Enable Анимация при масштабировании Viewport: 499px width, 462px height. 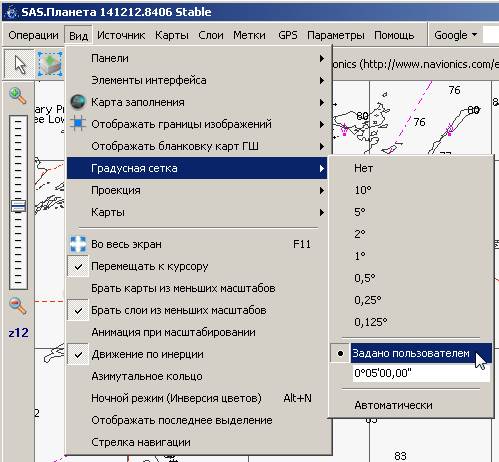197,332
